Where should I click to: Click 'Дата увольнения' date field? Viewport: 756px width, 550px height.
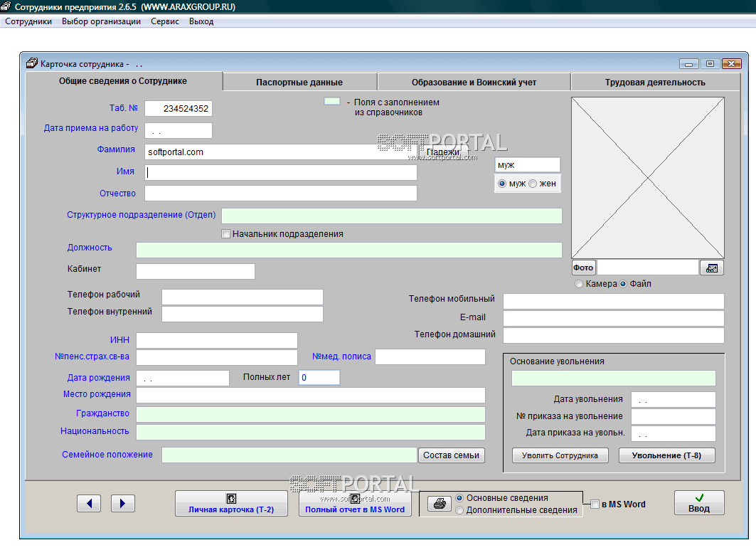click(x=673, y=399)
